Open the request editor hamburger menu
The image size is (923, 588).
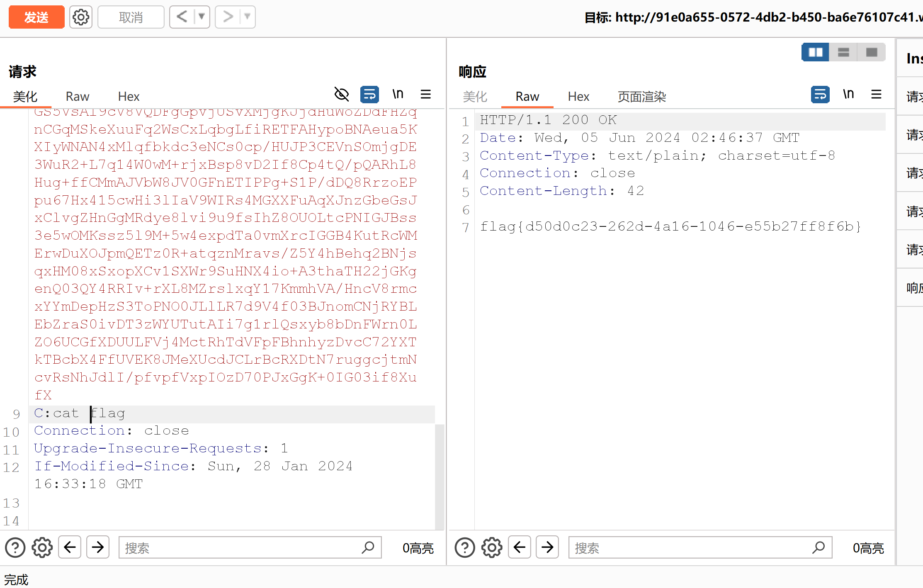[426, 95]
